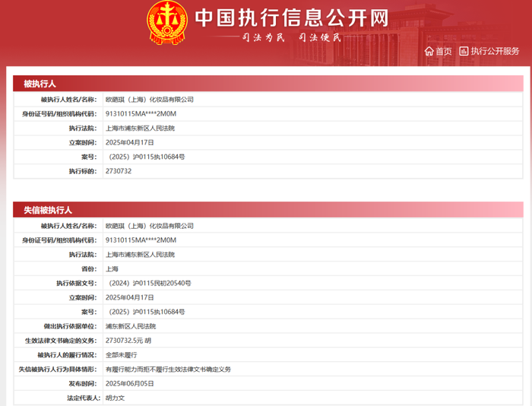The width and height of the screenshot is (532, 406).
Task: Click the province value 上海
Action: pyautogui.click(x=112, y=269)
